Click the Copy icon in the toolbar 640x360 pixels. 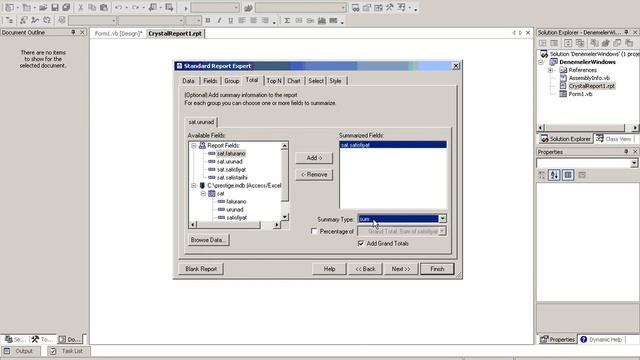click(92, 7)
